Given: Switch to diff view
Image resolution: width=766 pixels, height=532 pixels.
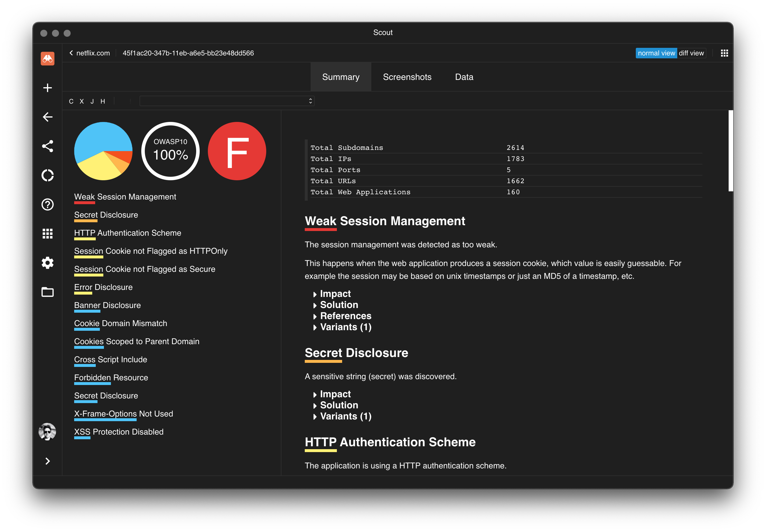Looking at the screenshot, I should click(x=691, y=53).
